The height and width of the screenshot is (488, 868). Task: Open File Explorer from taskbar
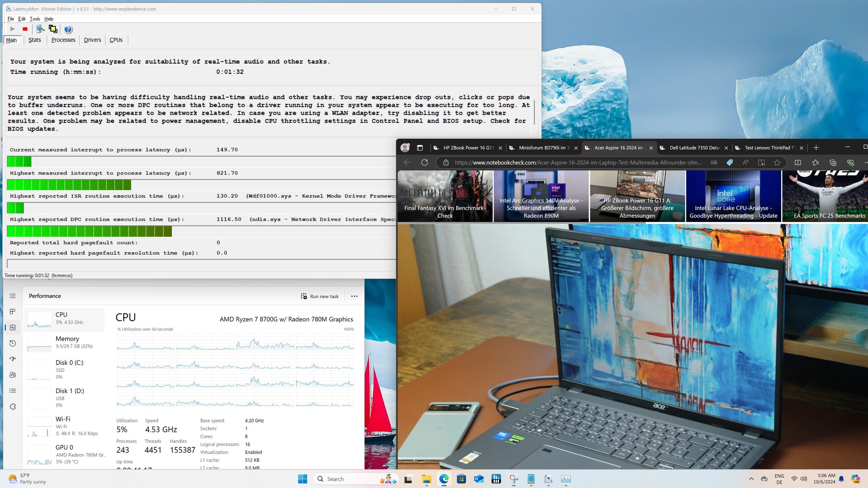[x=426, y=479]
